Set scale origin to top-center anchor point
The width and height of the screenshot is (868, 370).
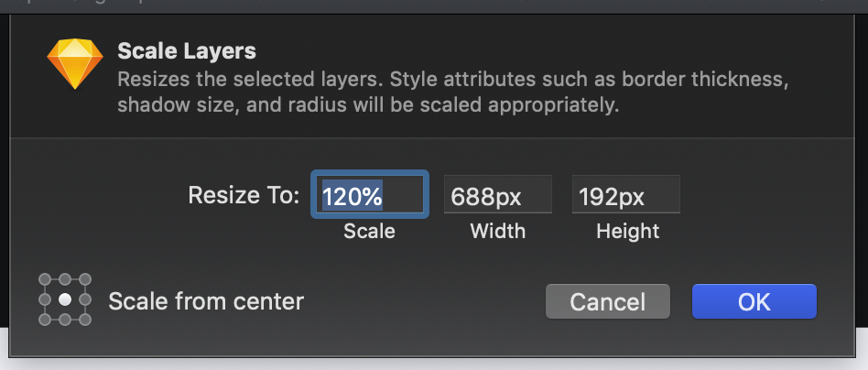pos(64,279)
